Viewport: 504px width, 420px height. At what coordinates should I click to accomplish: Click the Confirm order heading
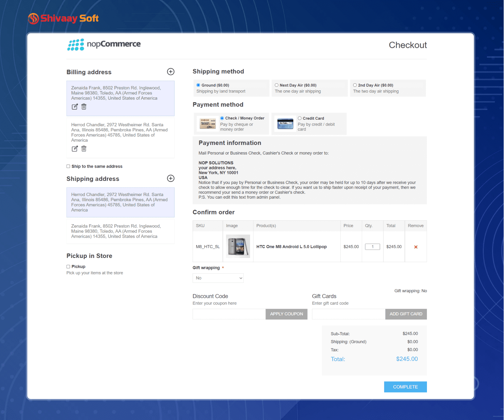pos(214,212)
